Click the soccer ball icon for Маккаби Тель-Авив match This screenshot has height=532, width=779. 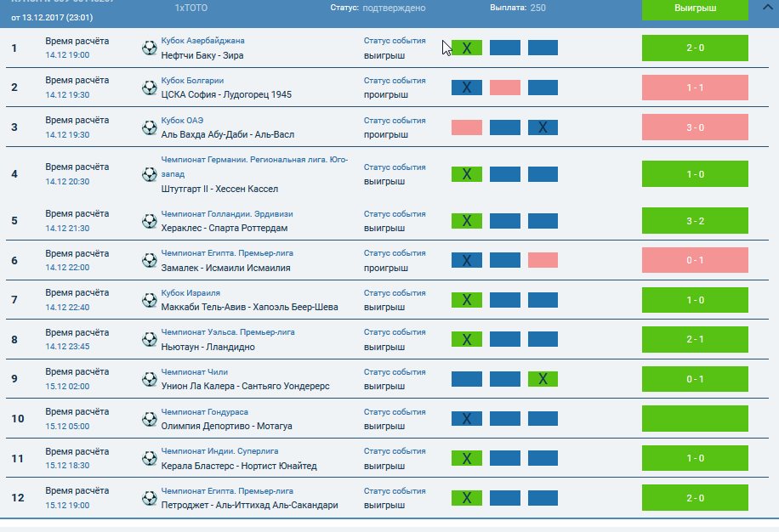click(x=149, y=300)
